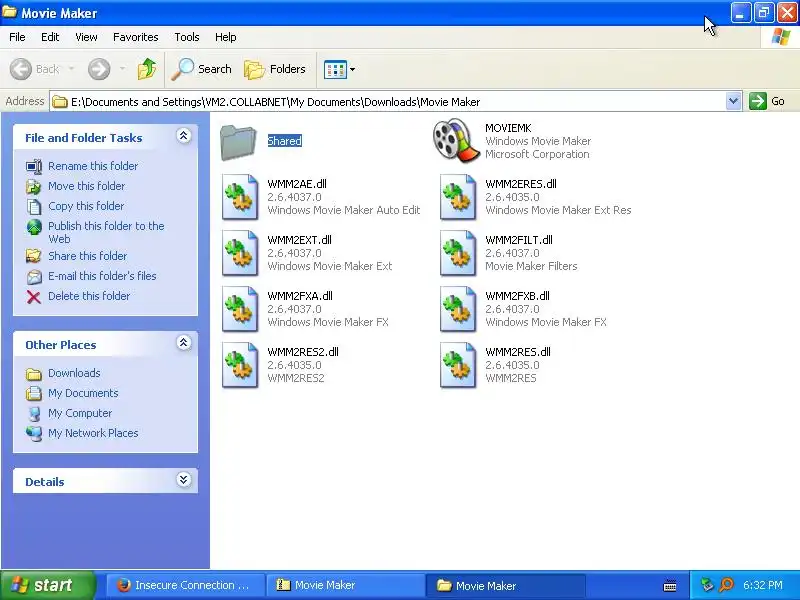
Task: Click the Rename this folder icon
Action: click(34, 166)
